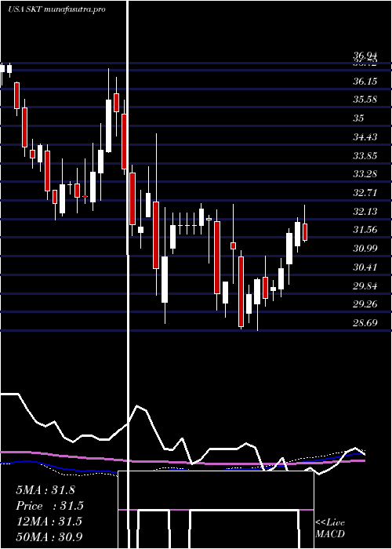Click the 35.58 price axis label
This screenshot has width=392, height=549.
tap(365, 100)
